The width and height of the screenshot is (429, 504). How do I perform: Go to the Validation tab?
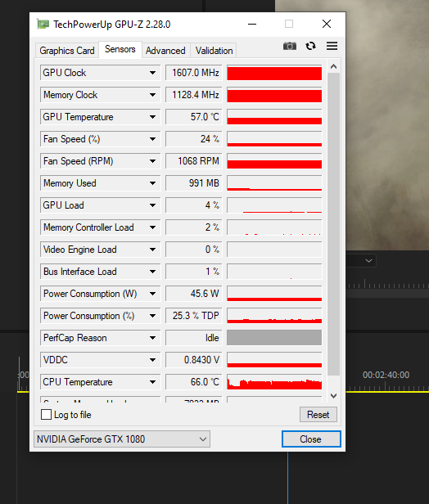(x=214, y=51)
